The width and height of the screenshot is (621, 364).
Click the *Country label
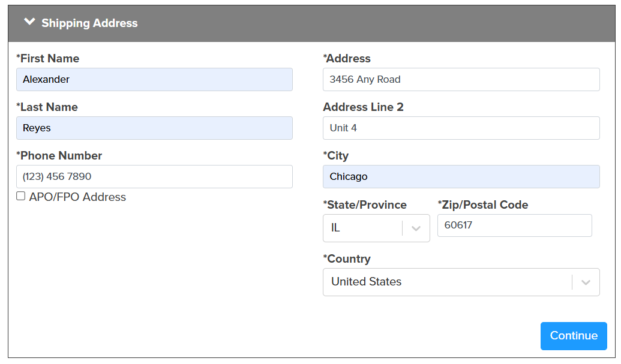coord(347,259)
